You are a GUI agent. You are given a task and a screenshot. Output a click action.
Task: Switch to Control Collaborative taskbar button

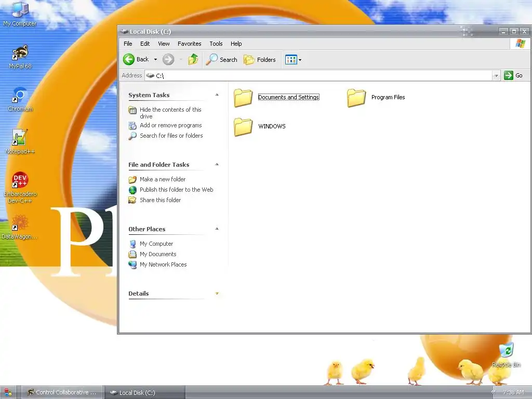point(62,393)
